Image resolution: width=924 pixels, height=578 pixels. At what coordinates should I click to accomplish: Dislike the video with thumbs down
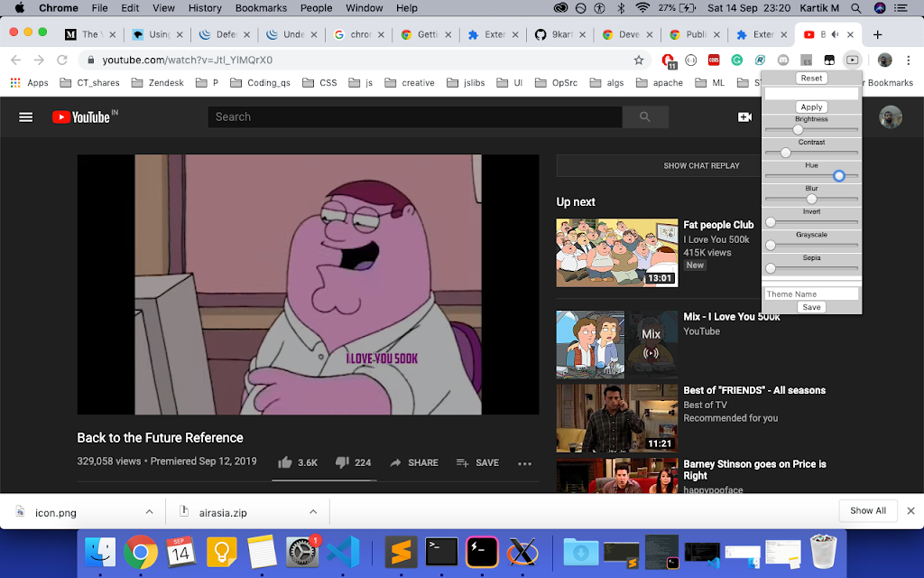342,462
